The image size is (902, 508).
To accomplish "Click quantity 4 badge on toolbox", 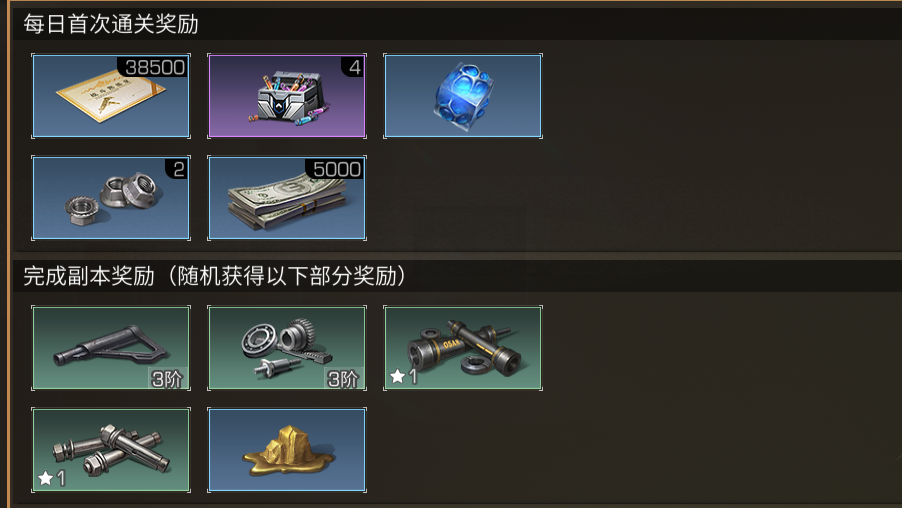I will pyautogui.click(x=354, y=67).
